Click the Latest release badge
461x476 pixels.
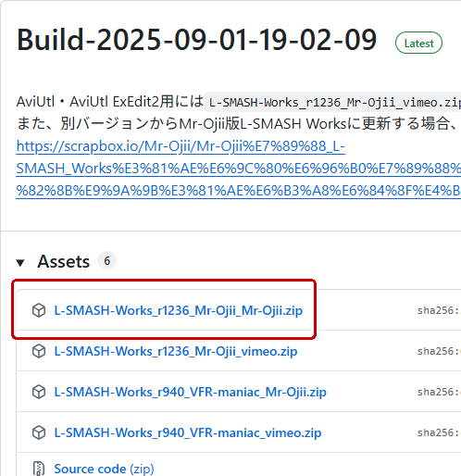pos(418,43)
